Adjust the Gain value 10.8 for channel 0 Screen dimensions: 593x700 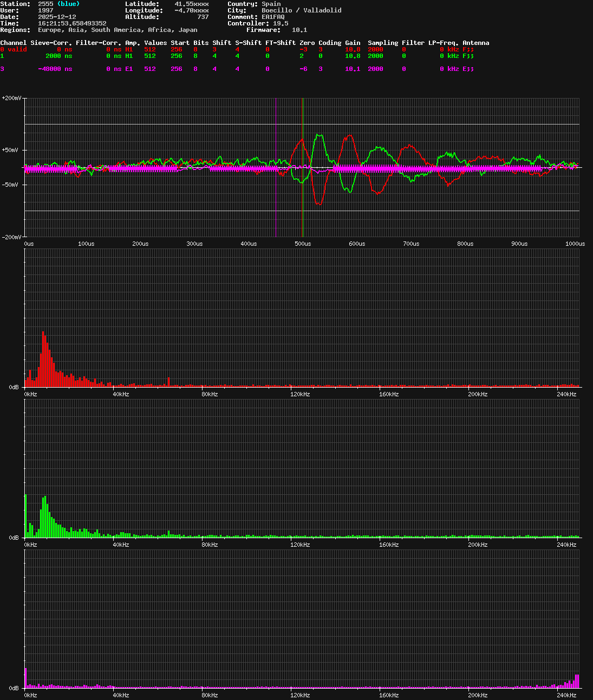coord(352,49)
